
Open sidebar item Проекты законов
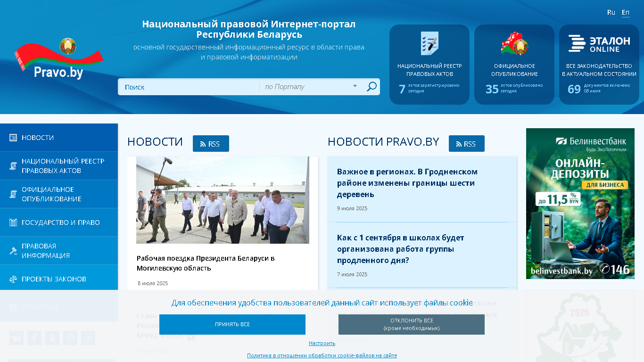(x=59, y=279)
